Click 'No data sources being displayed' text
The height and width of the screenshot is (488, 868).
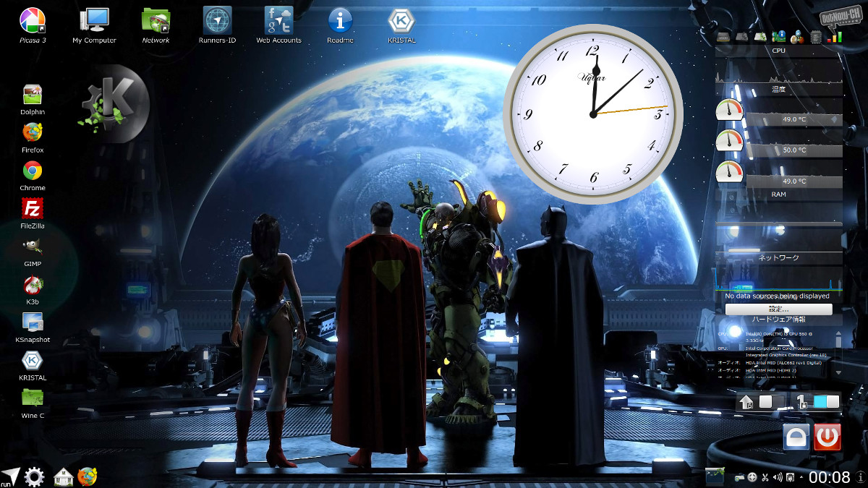tap(778, 296)
